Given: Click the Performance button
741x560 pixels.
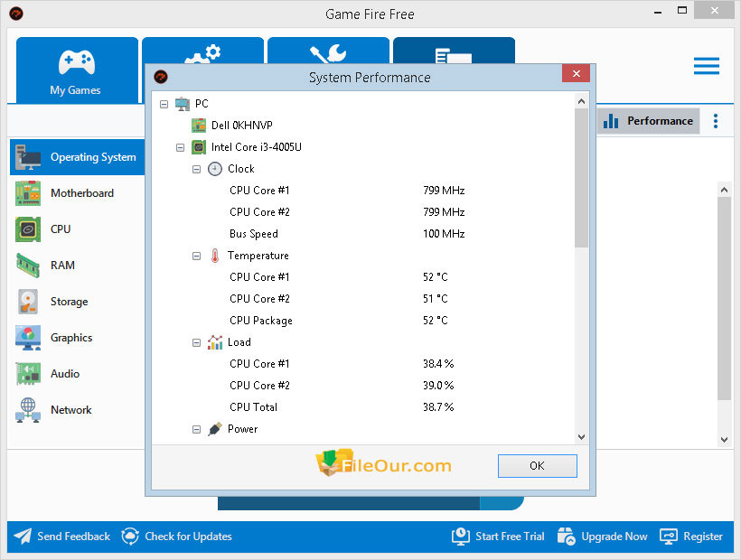Looking at the screenshot, I should click(648, 121).
